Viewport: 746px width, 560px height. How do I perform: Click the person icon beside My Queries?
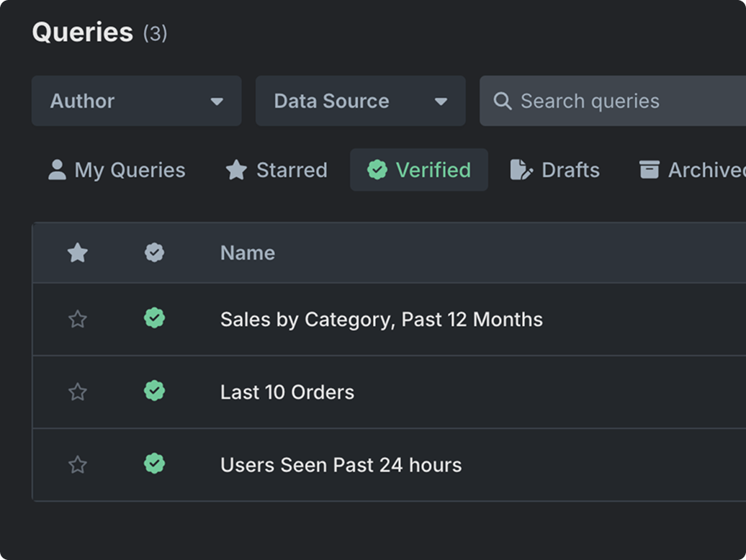pos(57,170)
